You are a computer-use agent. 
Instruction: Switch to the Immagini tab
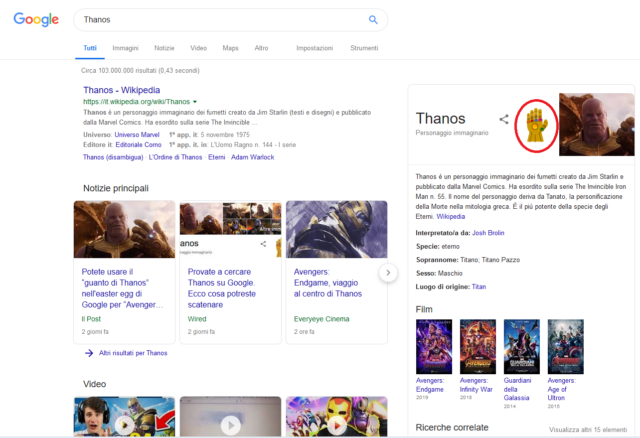[125, 48]
